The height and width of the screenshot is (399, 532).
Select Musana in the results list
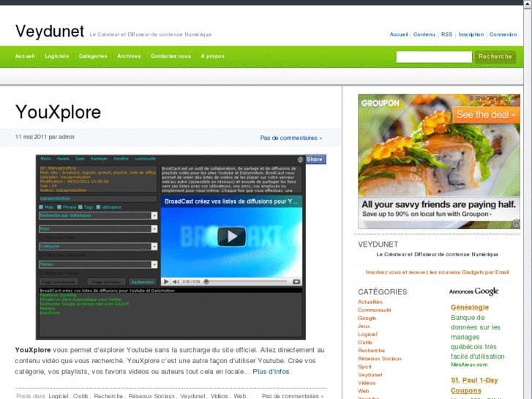[x=47, y=308]
